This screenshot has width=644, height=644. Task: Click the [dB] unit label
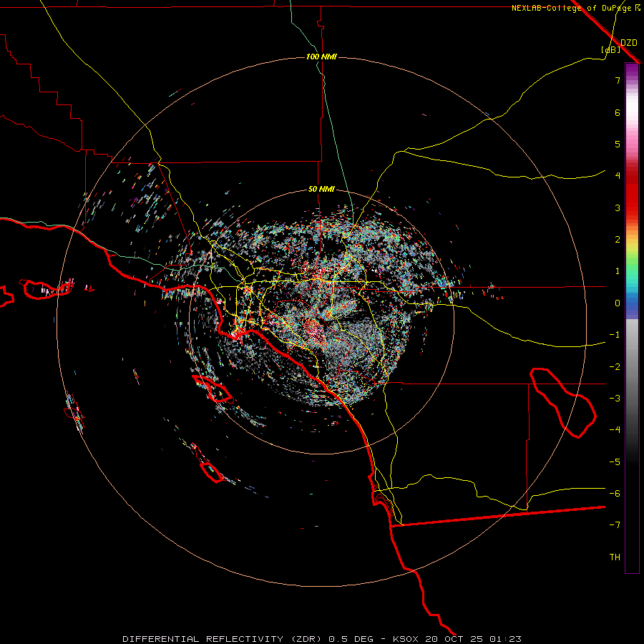point(610,49)
